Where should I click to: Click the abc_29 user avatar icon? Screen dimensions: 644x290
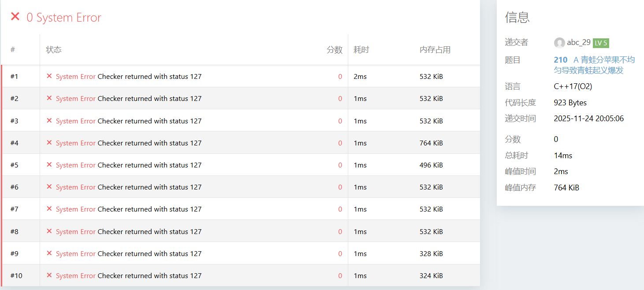[x=559, y=43]
